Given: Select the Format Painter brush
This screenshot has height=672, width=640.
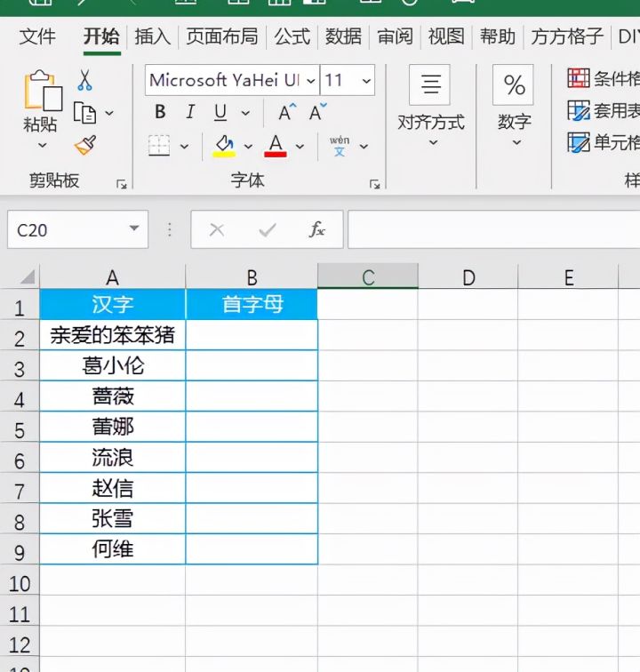Looking at the screenshot, I should (x=85, y=146).
